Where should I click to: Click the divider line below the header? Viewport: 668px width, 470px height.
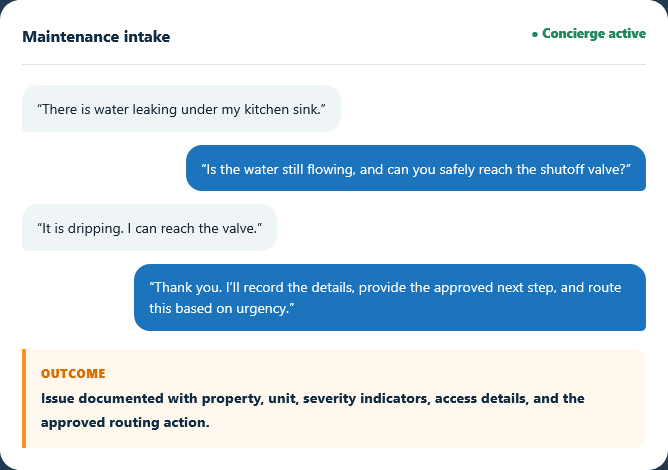(x=334, y=64)
